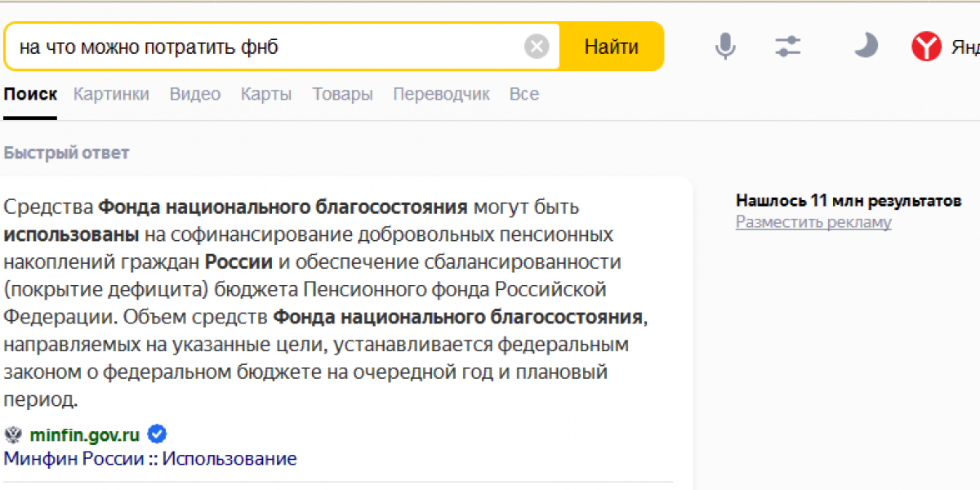Expand more services via the Все tab
The height and width of the screenshot is (490, 980).
point(523,94)
